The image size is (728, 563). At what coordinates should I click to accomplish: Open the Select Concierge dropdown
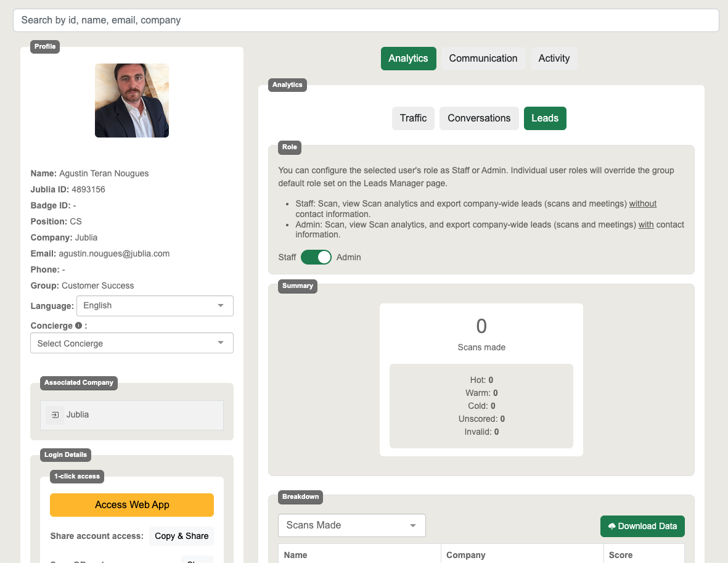(132, 343)
